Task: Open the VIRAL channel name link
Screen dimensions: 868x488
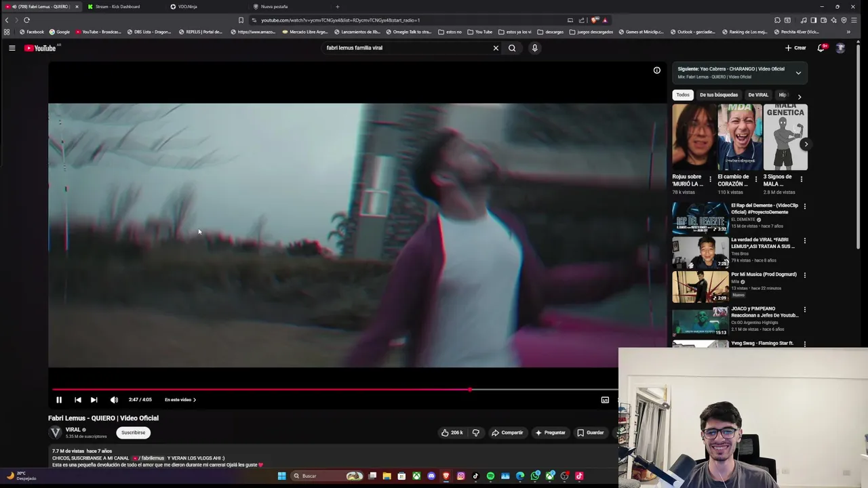Action: [x=73, y=430]
